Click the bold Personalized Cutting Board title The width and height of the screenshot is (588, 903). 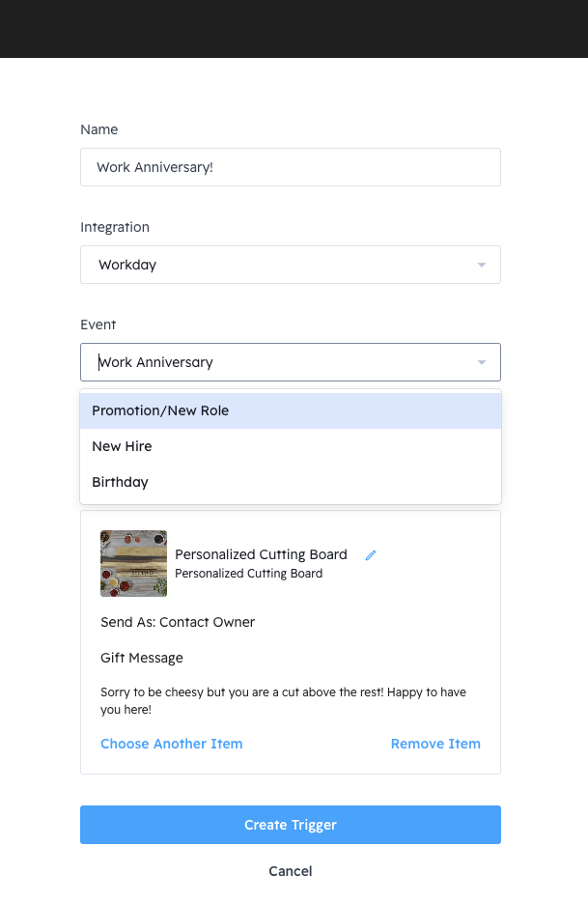click(x=261, y=554)
